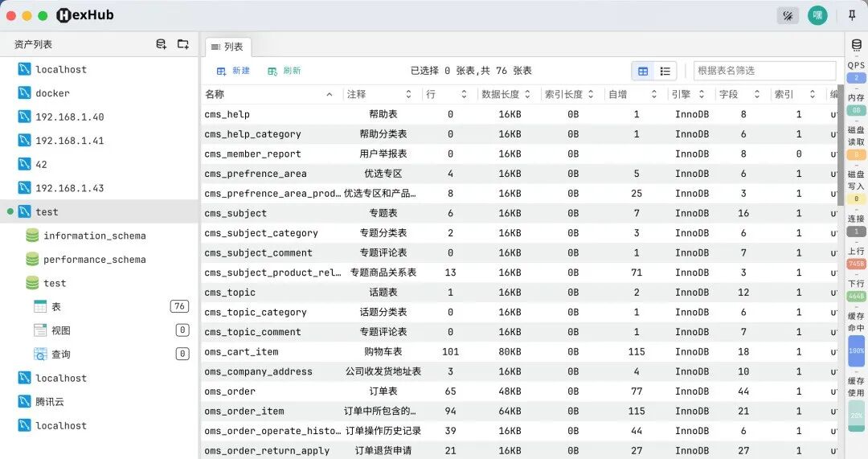Select the cms_topic_comment row
The width and height of the screenshot is (868, 459).
pyautogui.click(x=518, y=332)
